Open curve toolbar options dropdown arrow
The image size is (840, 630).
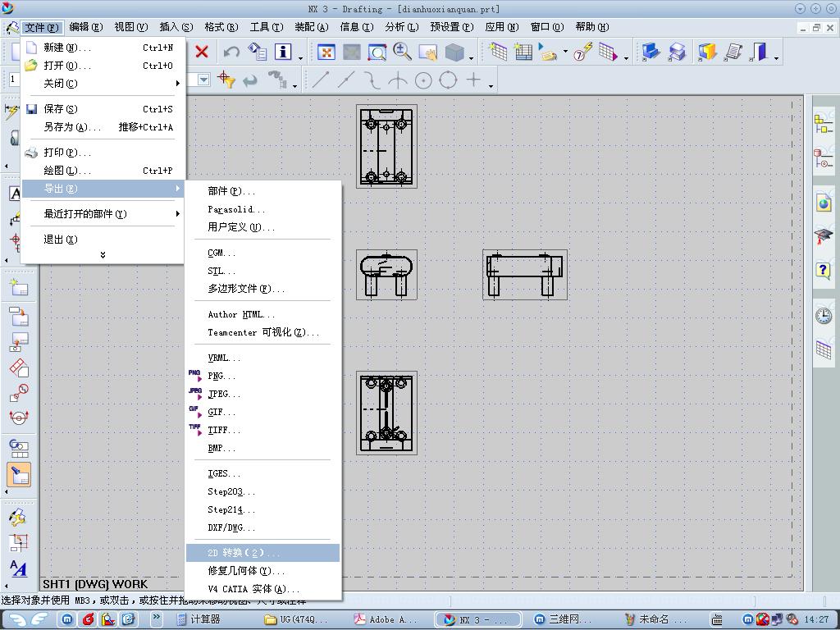[491, 86]
